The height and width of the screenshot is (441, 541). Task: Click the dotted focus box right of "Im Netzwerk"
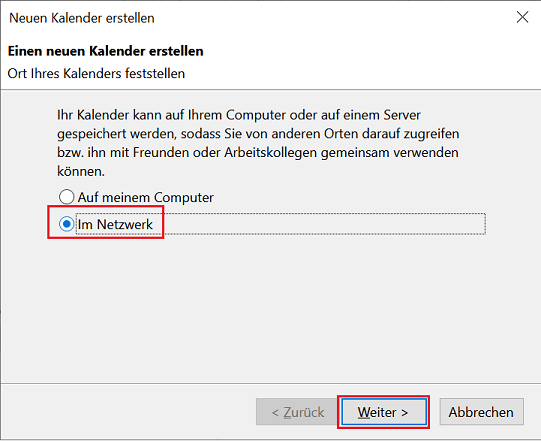pyautogui.click(x=324, y=224)
